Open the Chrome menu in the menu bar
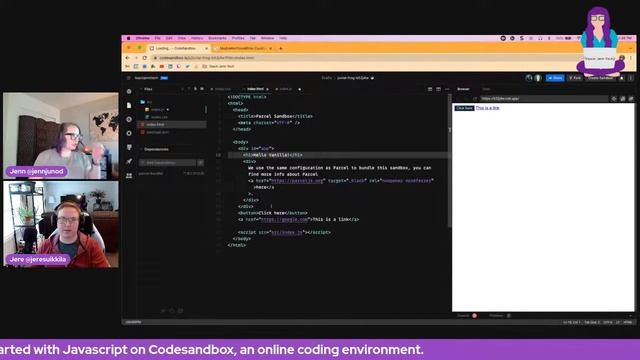Viewport: 640px width, 360px height. coord(142,38)
